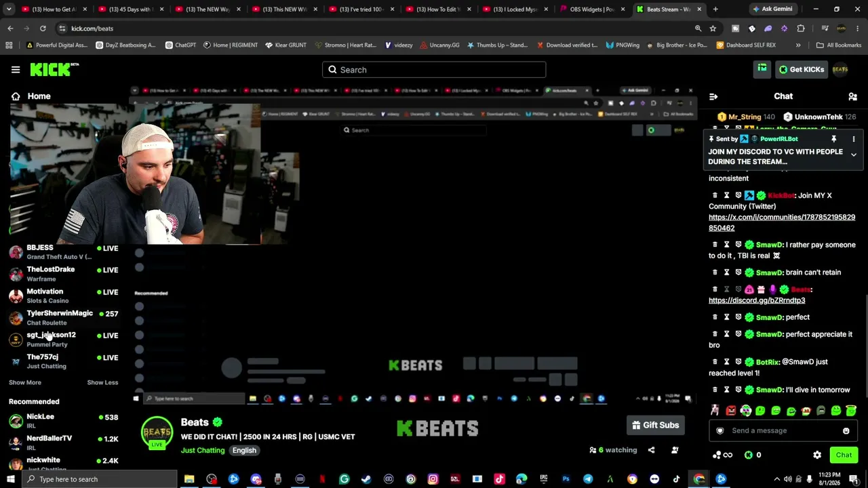The width and height of the screenshot is (868, 488).
Task: Zoom the page using the address bar magnifier
Action: [698, 28]
